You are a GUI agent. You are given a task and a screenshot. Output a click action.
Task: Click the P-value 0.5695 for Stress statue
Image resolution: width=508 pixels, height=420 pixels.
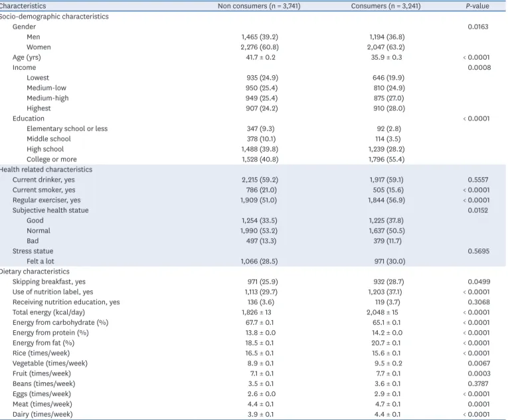coord(479,251)
